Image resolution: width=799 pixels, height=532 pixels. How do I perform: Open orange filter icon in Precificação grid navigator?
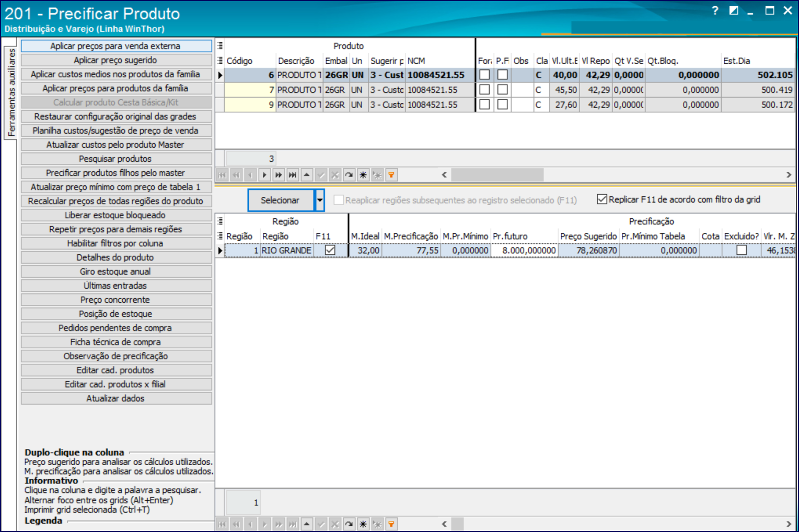(391, 524)
